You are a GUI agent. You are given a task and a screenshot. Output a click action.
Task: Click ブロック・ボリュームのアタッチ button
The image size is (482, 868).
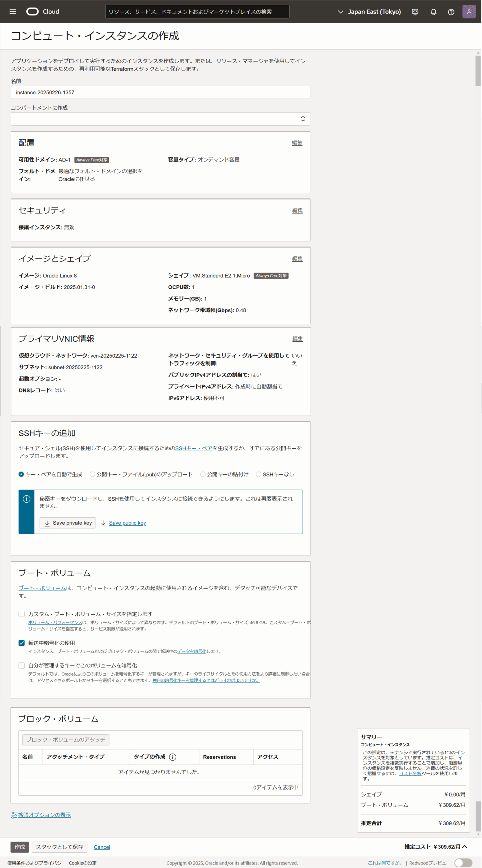(x=66, y=739)
